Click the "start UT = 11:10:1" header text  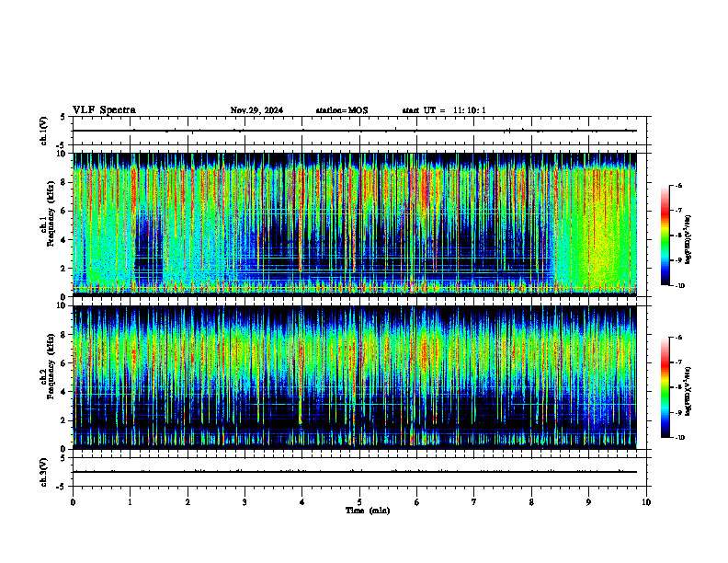pos(444,110)
